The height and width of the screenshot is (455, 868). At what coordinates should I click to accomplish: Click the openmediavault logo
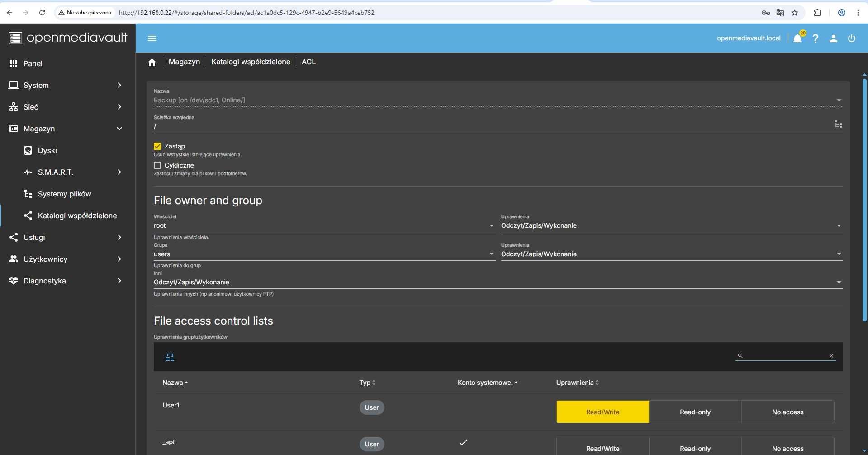[x=68, y=38]
